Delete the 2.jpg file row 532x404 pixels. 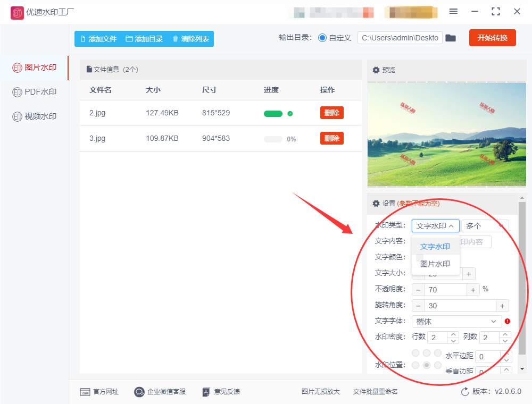(x=332, y=113)
